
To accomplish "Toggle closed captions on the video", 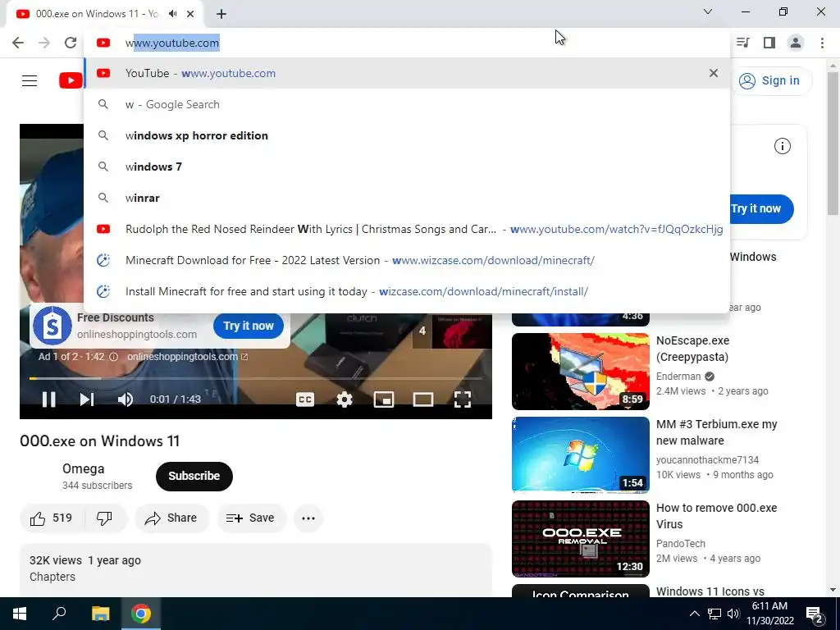I will [305, 399].
